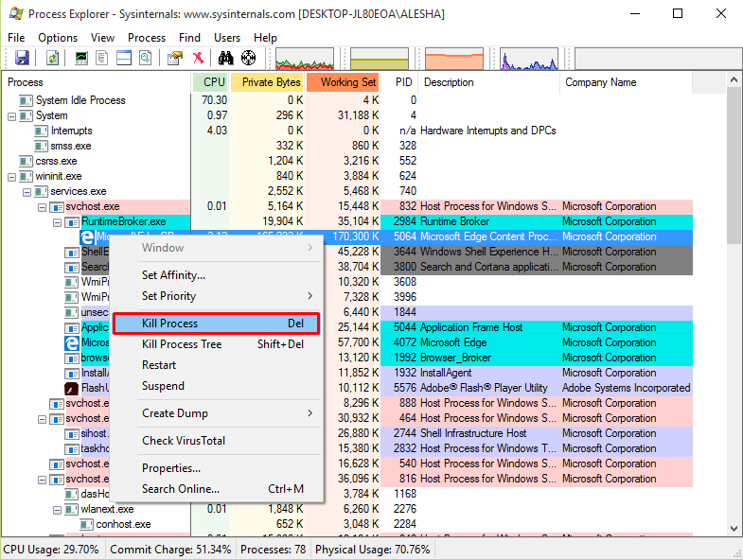The image size is (743, 560).
Task: Expand the Set Priority submenu
Action: coord(219,296)
